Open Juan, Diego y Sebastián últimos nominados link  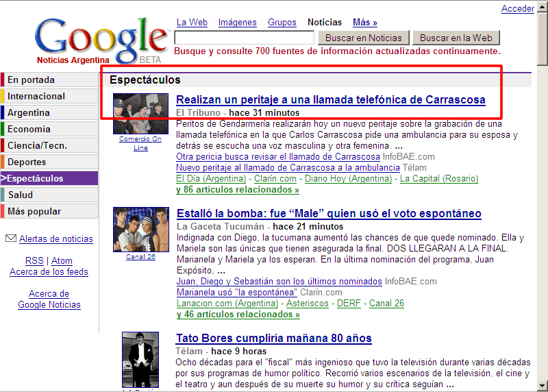click(279, 282)
